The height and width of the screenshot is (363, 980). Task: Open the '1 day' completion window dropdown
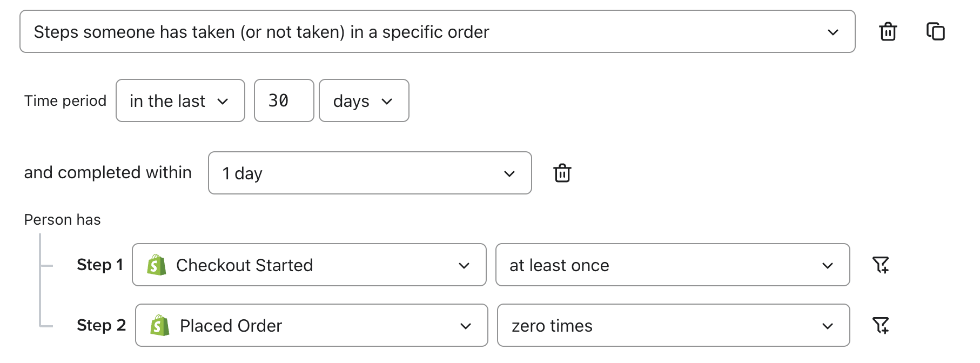click(x=370, y=173)
